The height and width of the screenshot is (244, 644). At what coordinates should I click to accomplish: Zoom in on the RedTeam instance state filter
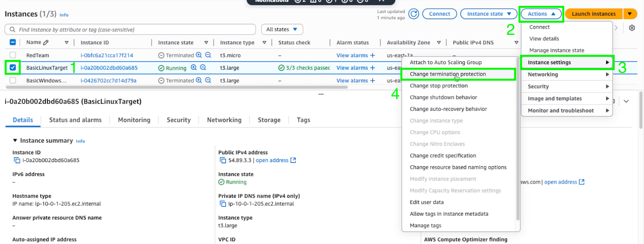tap(199, 55)
